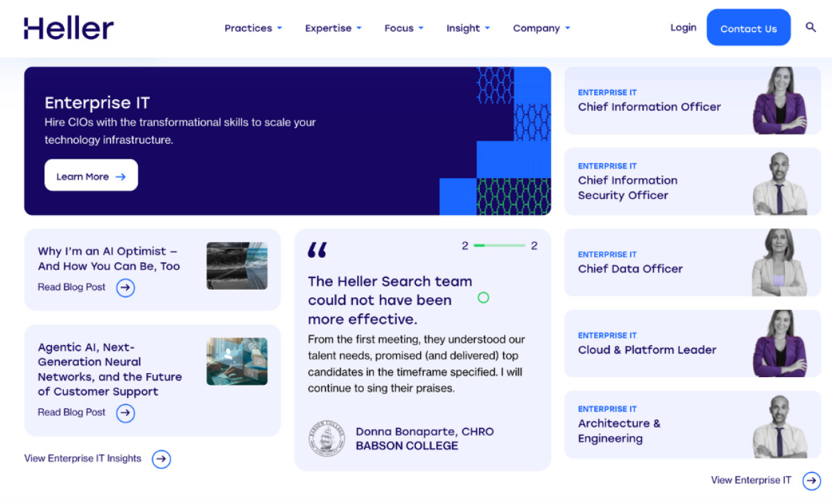Expand the Practices dropdown
The width and height of the screenshot is (832, 504).
tap(253, 28)
